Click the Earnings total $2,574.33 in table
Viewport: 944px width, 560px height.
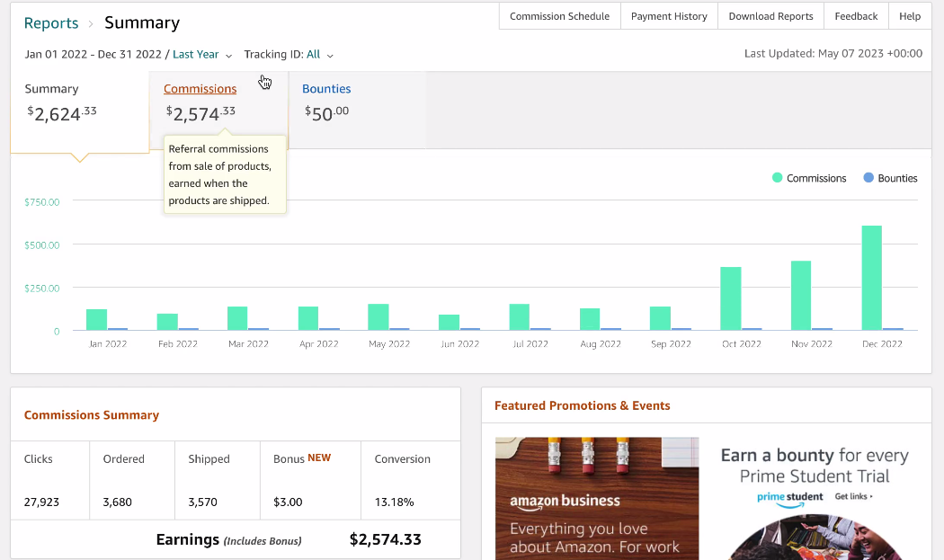[x=386, y=539]
